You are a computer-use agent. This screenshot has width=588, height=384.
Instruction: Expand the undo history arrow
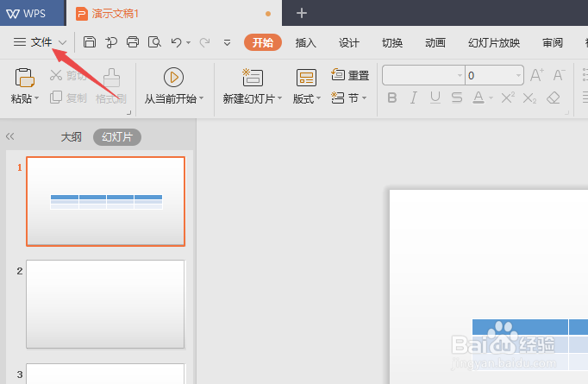(x=188, y=42)
